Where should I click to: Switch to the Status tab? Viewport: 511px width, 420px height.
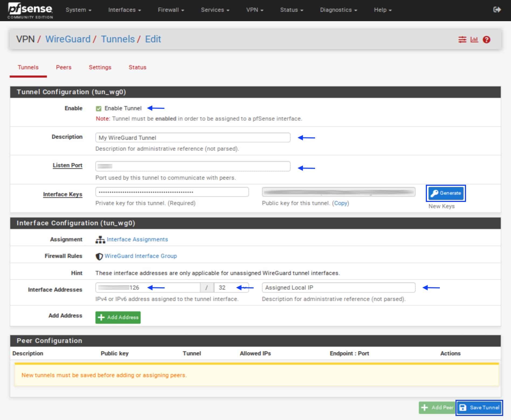click(x=137, y=67)
